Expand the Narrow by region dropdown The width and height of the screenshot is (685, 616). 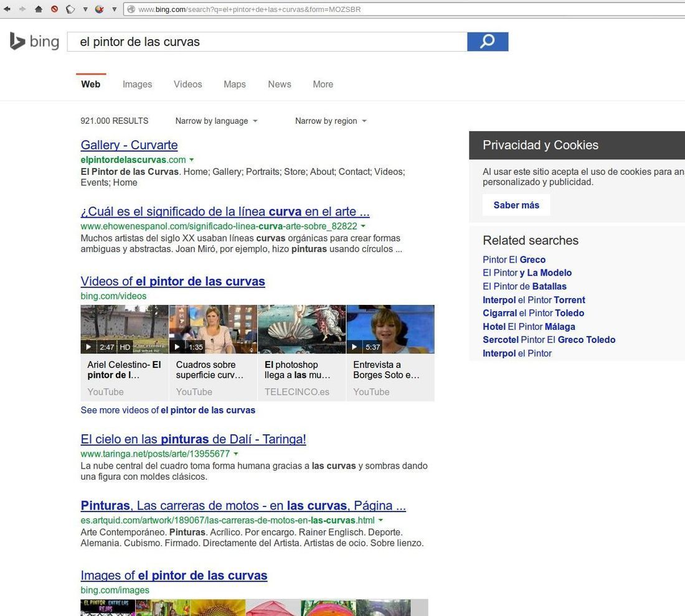pos(331,121)
